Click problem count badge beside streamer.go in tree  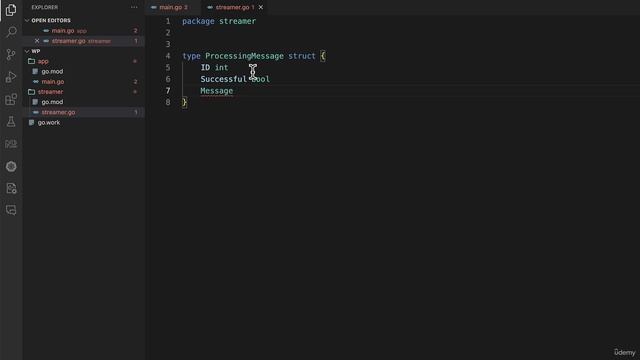136,112
